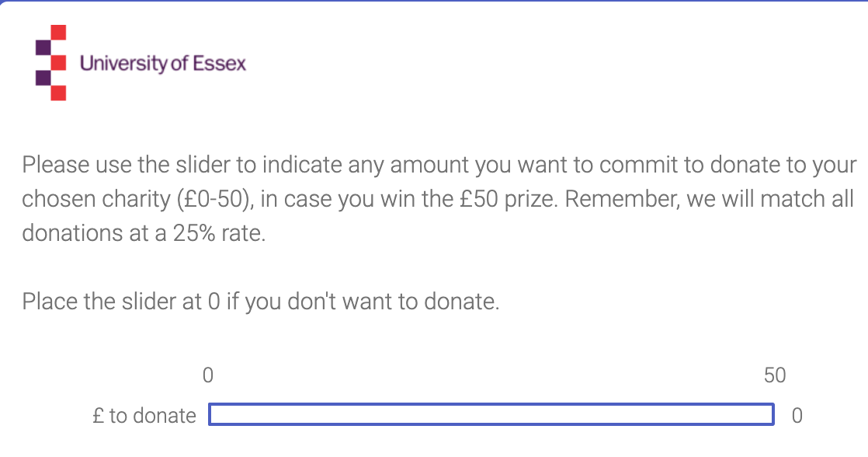Click the middle red square of the logo
This screenshot has width=868, height=457.
point(59,63)
